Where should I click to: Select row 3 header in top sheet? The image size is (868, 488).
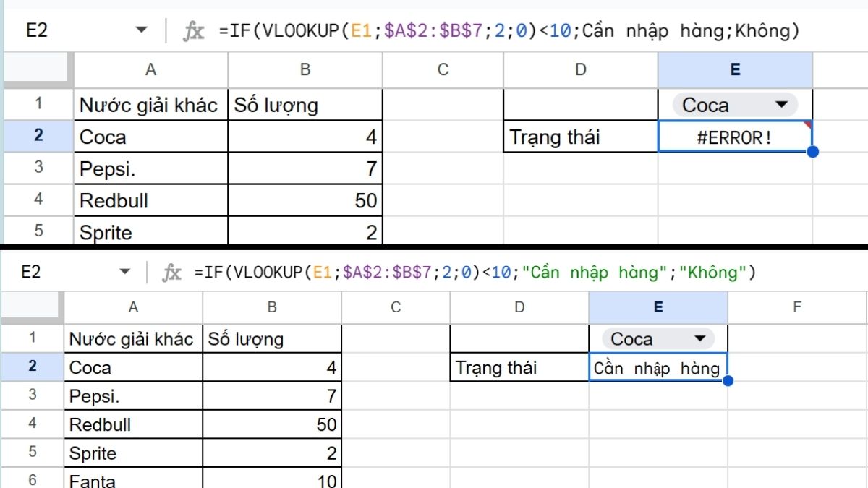click(38, 168)
